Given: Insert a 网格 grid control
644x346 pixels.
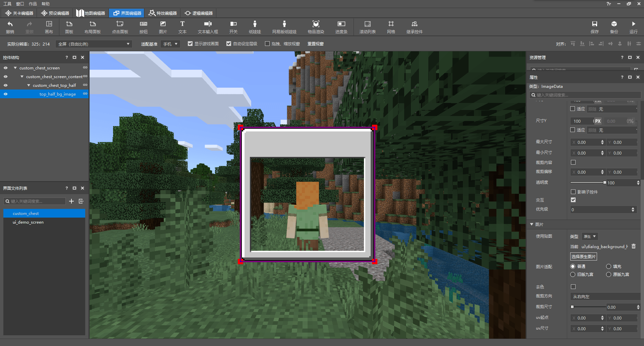Looking at the screenshot, I should pyautogui.click(x=391, y=27).
